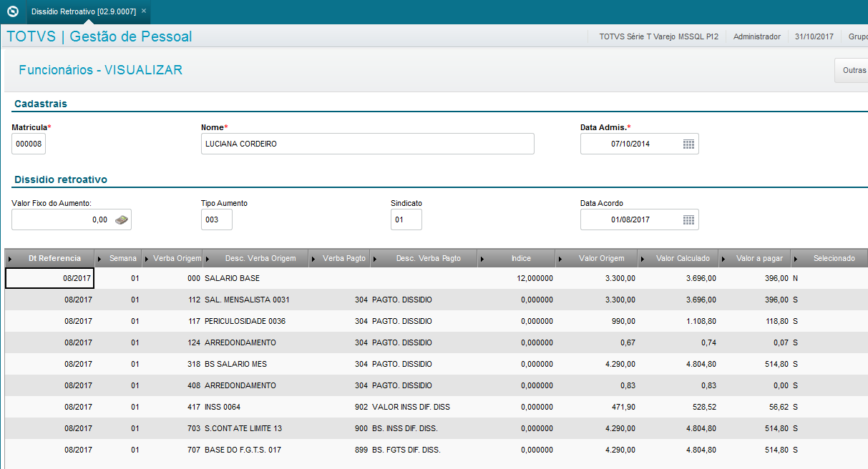Viewport: 868px width, 469px height.
Task: Click the Matrícula input field
Action: pos(29,144)
